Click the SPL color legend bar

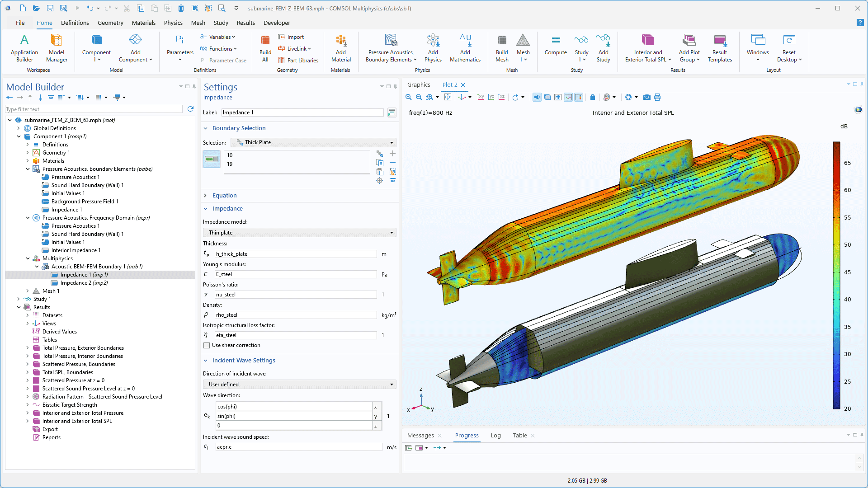[x=836, y=275]
